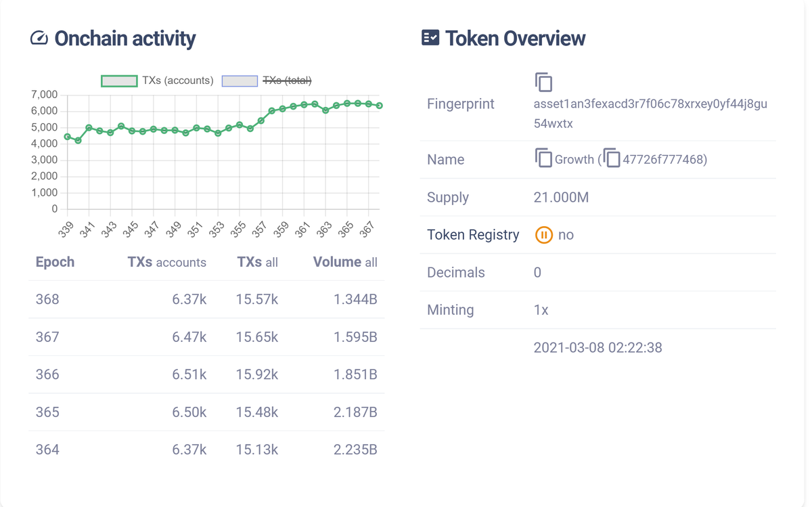Screen dimensions: 812x507
Task: Select epoch 365 in the table
Action: pyautogui.click(x=47, y=412)
